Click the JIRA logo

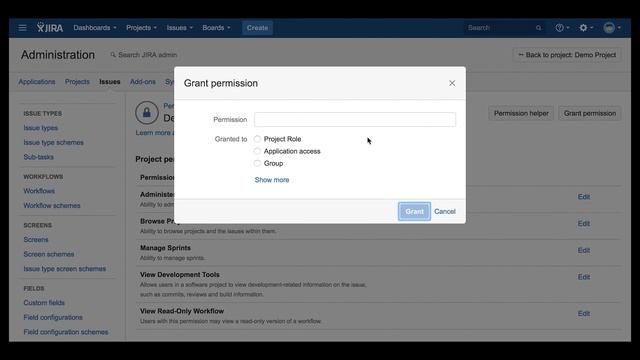tap(50, 27)
